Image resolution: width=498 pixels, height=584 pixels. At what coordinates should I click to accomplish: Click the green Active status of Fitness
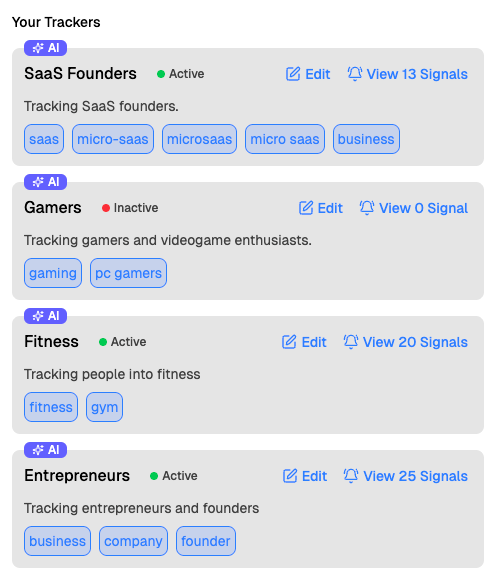pos(123,342)
